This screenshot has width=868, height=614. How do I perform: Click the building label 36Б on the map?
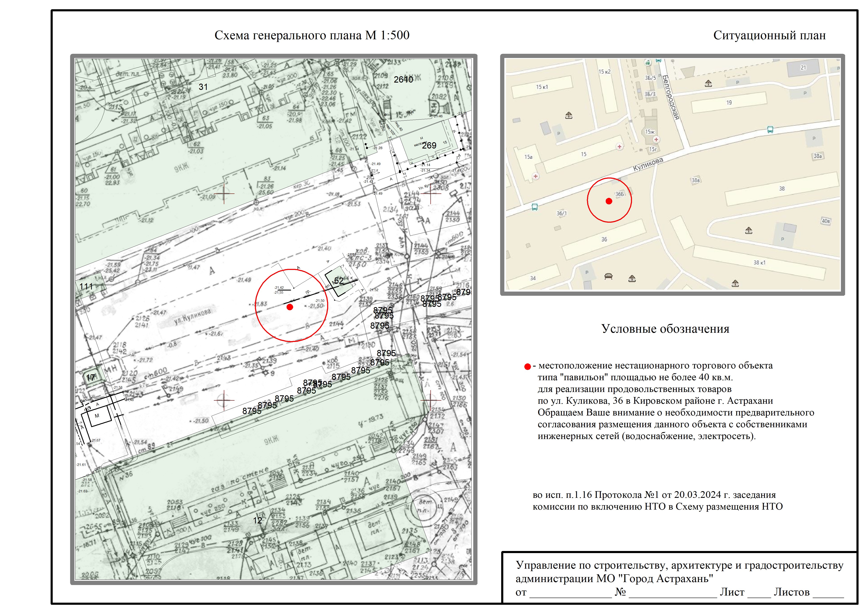[620, 194]
